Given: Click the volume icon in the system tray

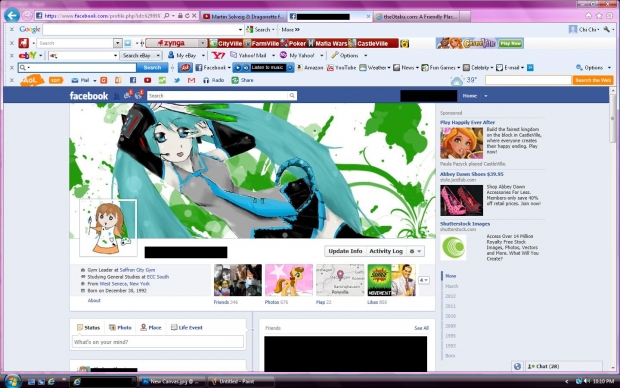Looking at the screenshot, I should click(x=587, y=381).
